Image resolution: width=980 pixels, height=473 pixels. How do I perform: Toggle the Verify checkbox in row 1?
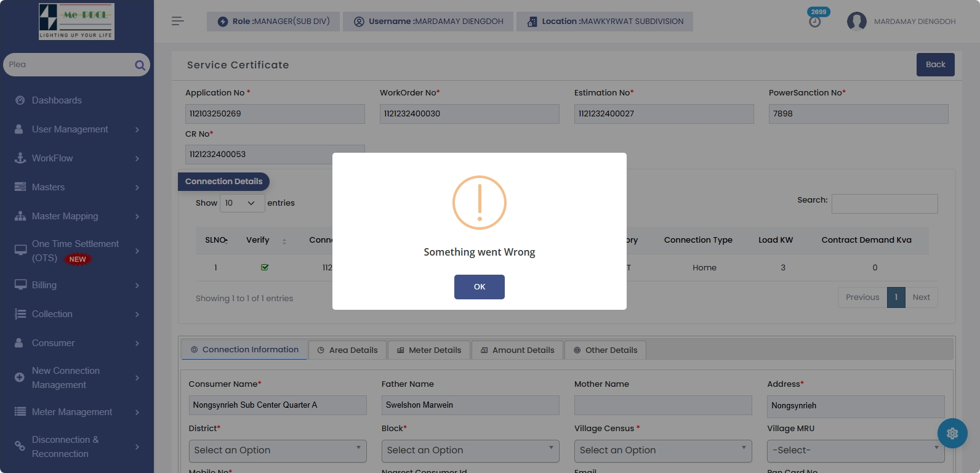click(x=265, y=267)
